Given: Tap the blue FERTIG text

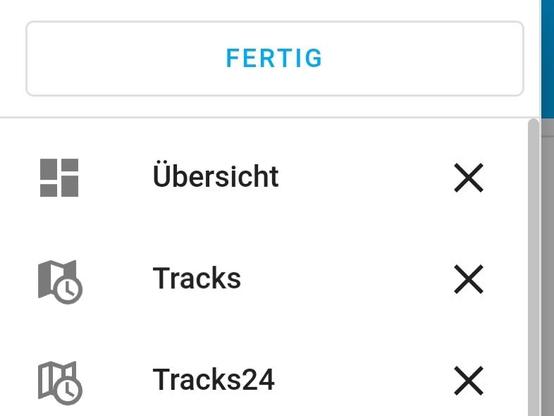Looking at the screenshot, I should click(274, 58).
